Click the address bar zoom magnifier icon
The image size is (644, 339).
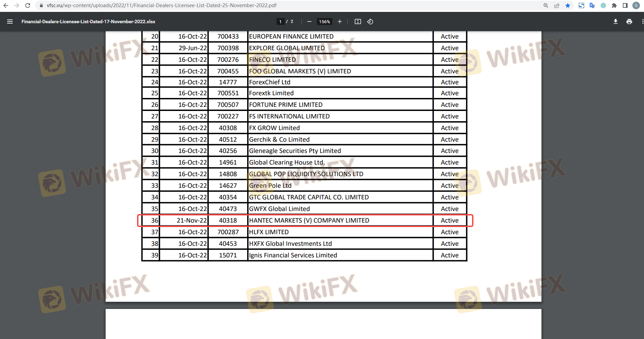point(546,5)
